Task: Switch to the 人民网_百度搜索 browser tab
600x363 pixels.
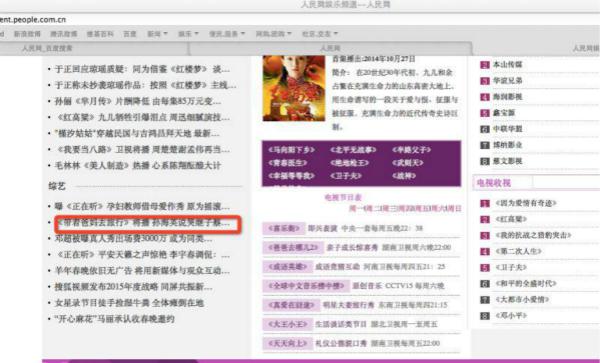Action: point(47,48)
